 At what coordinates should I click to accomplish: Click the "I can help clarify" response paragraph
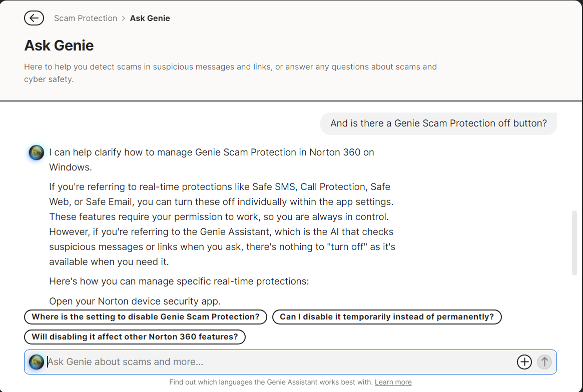(x=212, y=159)
